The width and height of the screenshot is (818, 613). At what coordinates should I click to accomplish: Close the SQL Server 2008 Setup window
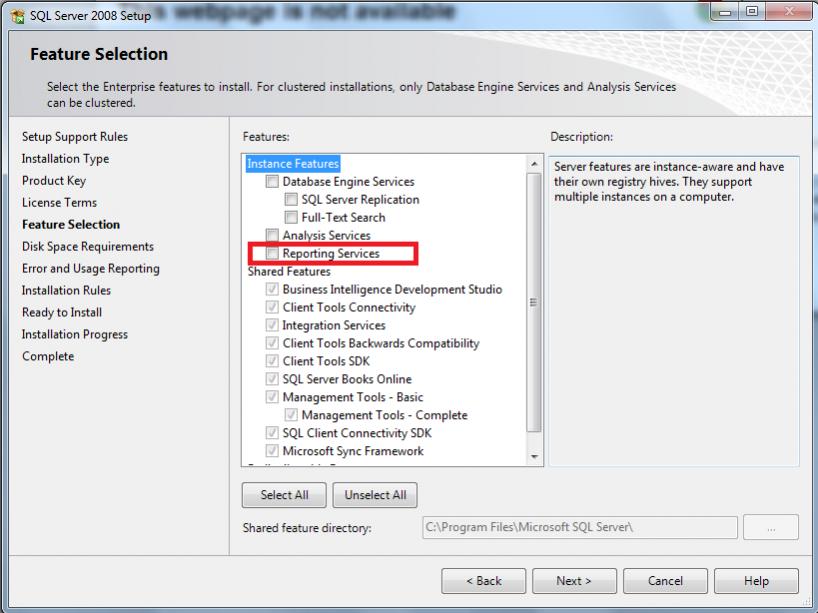pyautogui.click(x=789, y=13)
